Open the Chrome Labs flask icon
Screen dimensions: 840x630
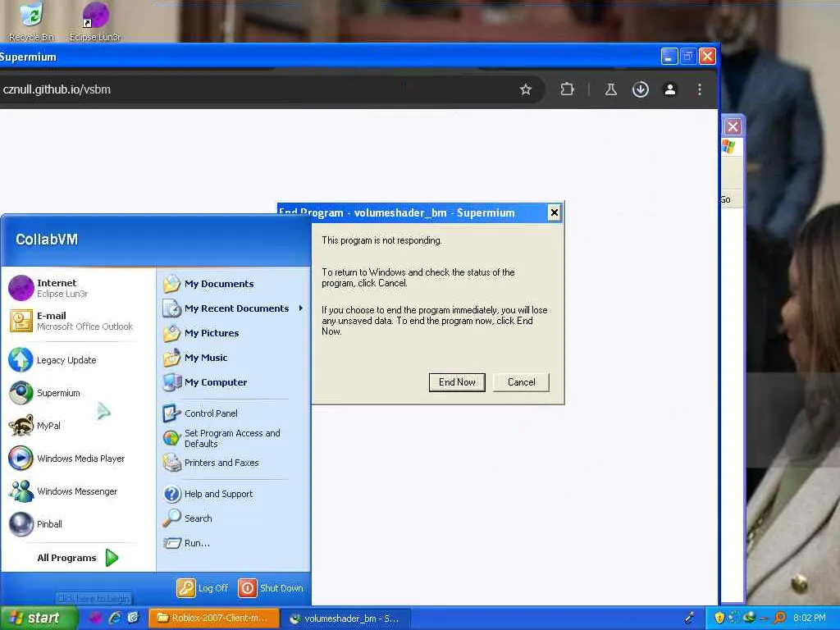tap(610, 89)
